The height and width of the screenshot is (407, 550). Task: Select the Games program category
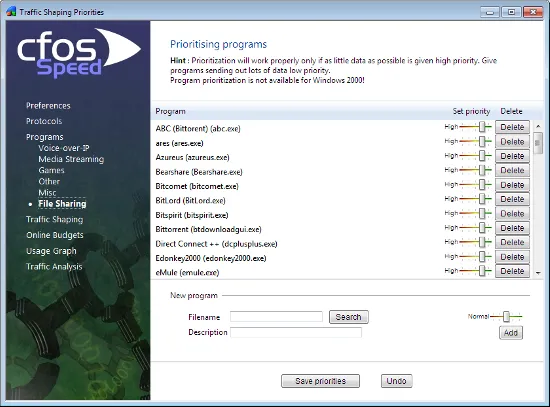tap(51, 170)
